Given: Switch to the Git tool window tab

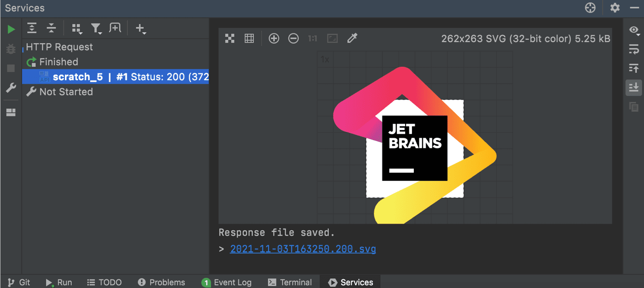Looking at the screenshot, I should point(19,282).
